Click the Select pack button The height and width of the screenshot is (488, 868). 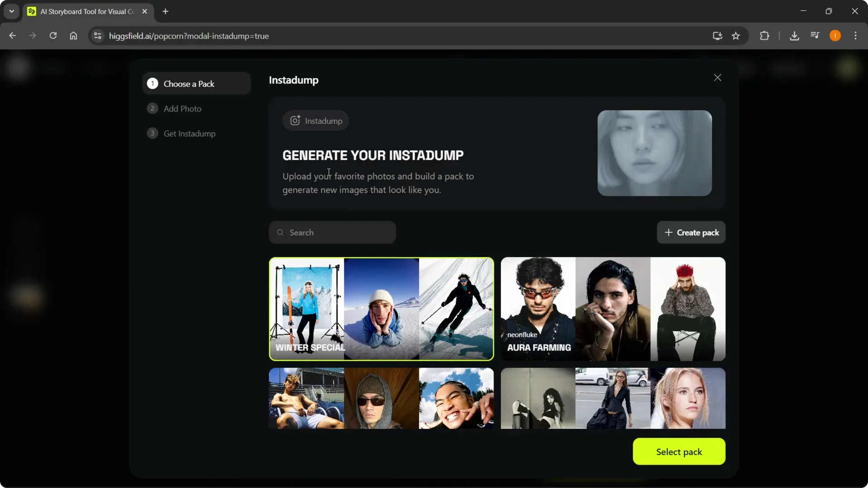click(x=679, y=451)
